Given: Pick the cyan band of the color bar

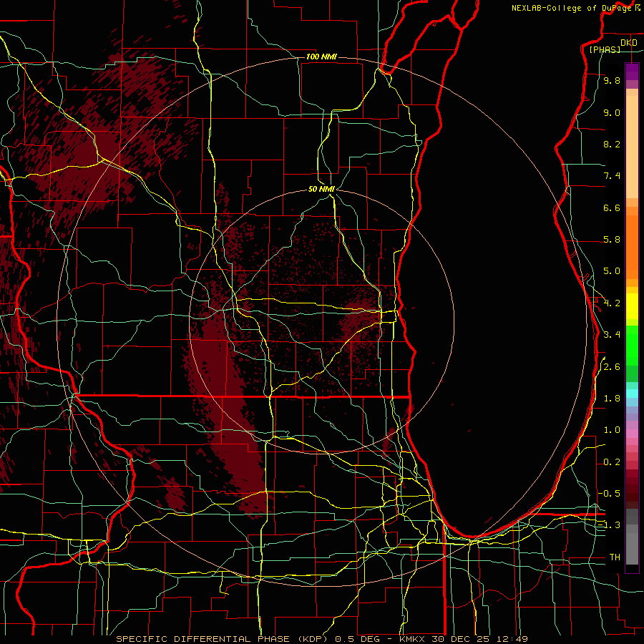Looking at the screenshot, I should point(632,394).
